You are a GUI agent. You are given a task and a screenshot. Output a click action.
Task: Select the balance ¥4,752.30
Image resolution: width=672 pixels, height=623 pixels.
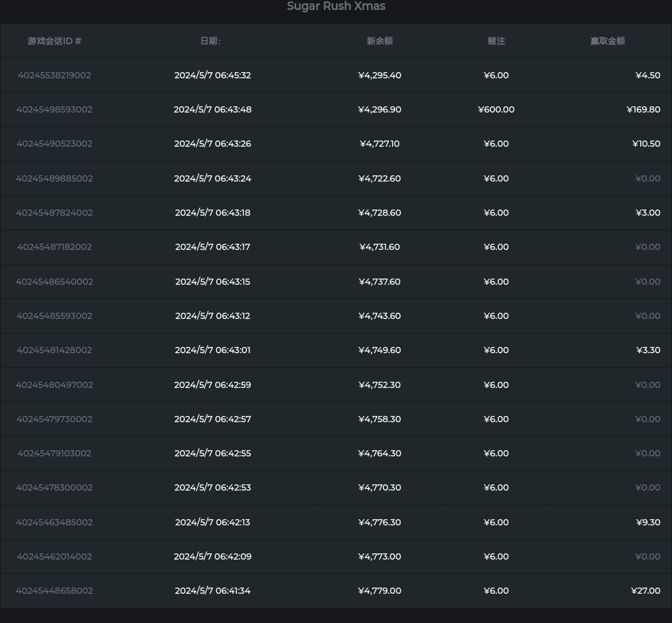[380, 385]
